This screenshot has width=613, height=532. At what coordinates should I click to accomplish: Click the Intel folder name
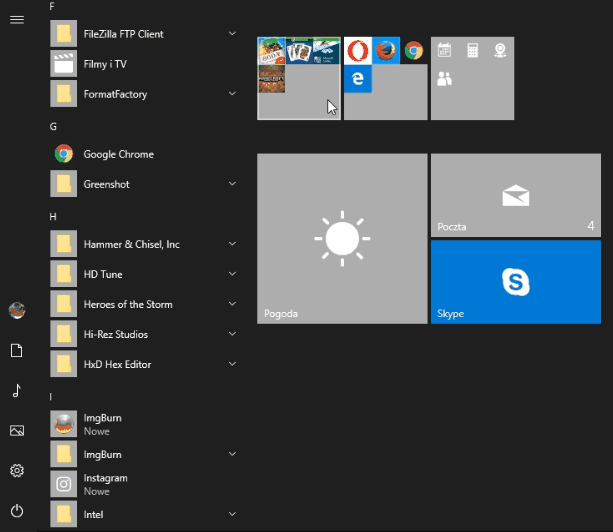click(93, 515)
